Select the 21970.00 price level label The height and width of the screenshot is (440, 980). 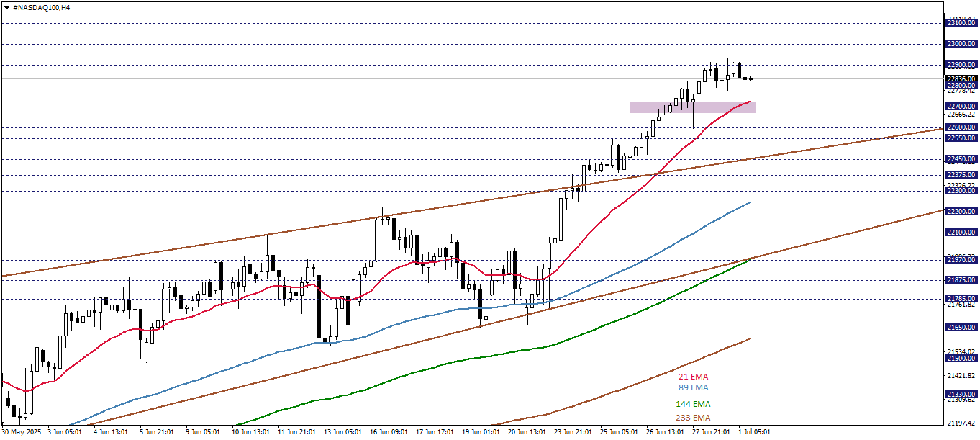coord(961,259)
